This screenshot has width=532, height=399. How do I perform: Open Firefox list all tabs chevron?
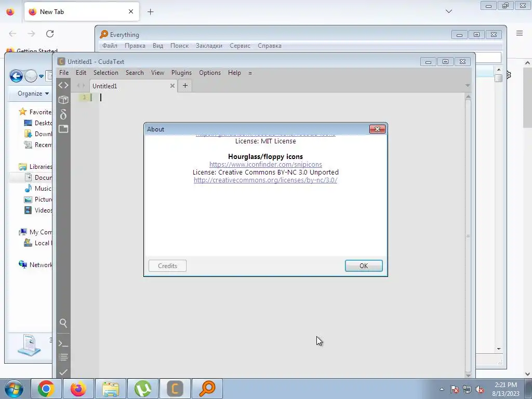(x=449, y=11)
